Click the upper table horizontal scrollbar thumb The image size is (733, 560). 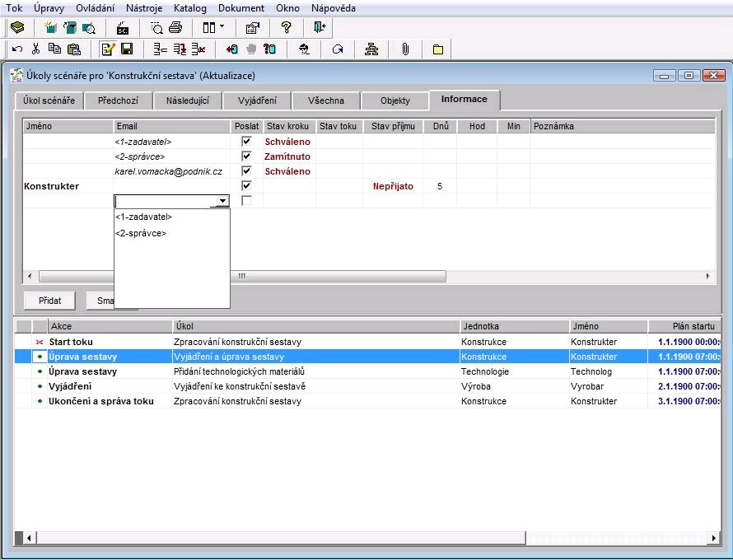pos(242,276)
